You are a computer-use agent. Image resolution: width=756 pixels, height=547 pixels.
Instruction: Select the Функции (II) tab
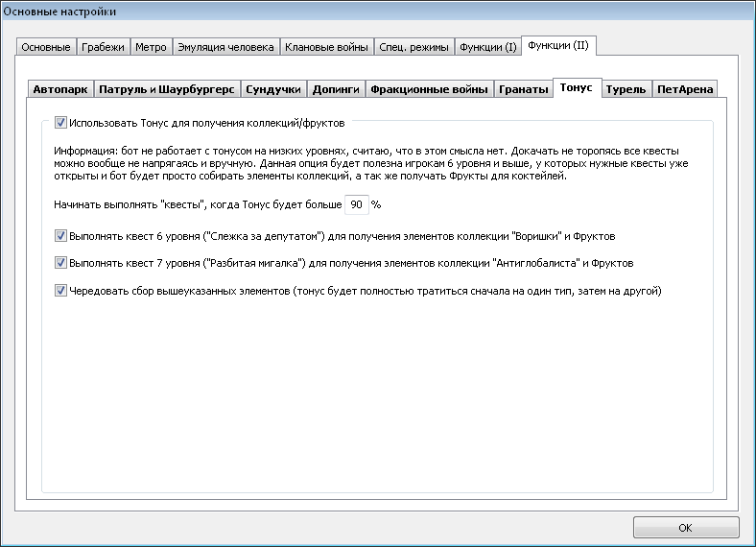[x=558, y=46]
